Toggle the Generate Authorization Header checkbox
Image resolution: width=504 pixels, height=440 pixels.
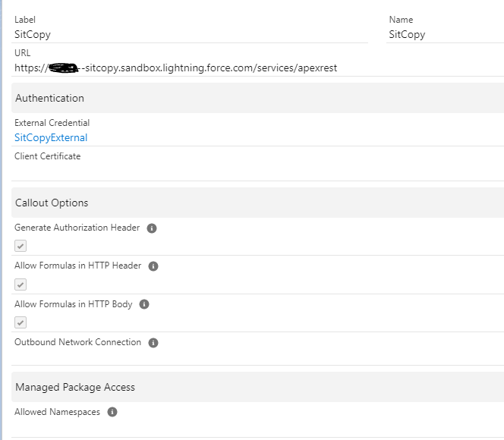tap(20, 246)
